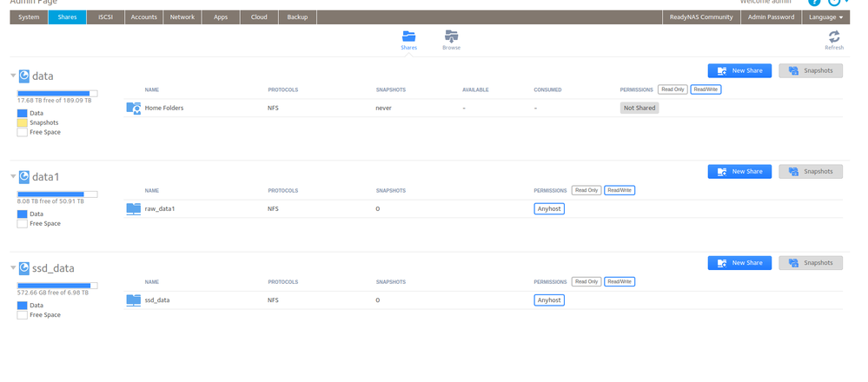
Task: Collapse the data1 volume section
Action: [13, 176]
